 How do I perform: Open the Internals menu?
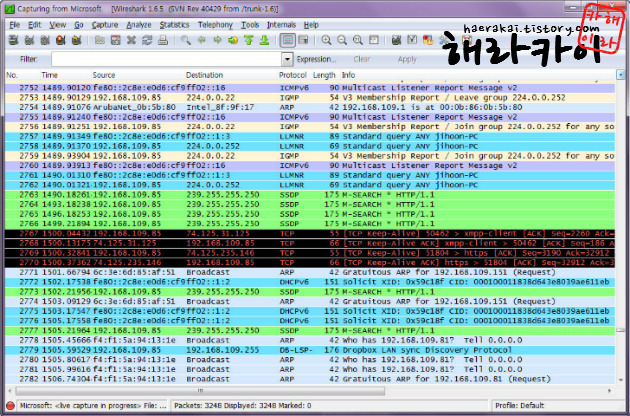point(281,25)
